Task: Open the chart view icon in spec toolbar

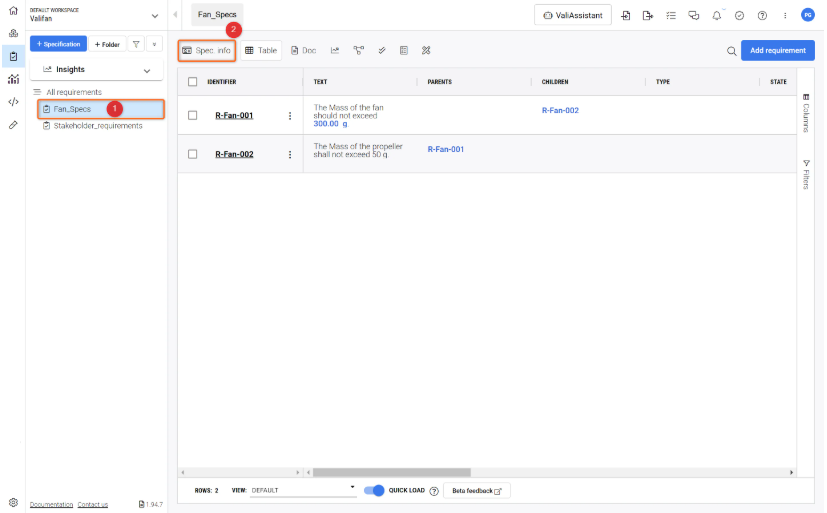Action: coord(335,51)
